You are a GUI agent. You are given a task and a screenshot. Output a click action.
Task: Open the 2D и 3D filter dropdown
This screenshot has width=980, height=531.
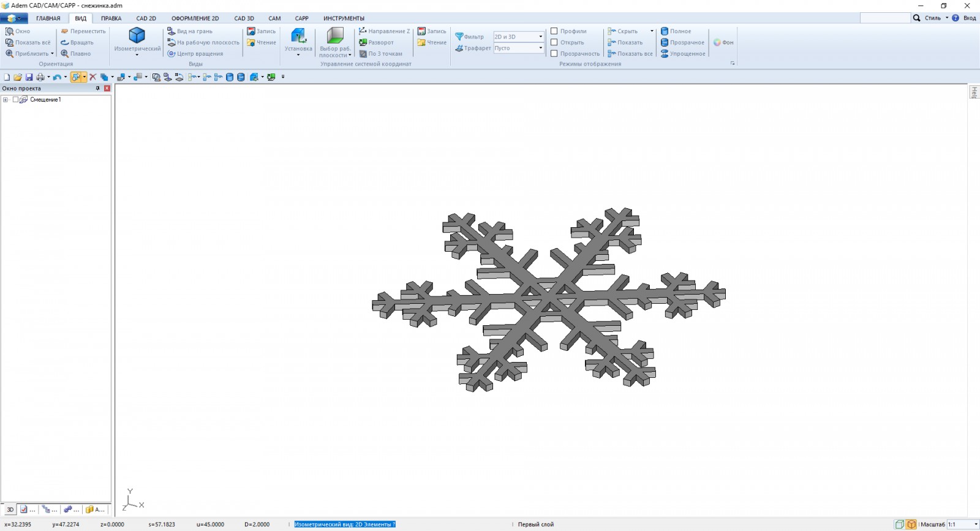tap(540, 37)
